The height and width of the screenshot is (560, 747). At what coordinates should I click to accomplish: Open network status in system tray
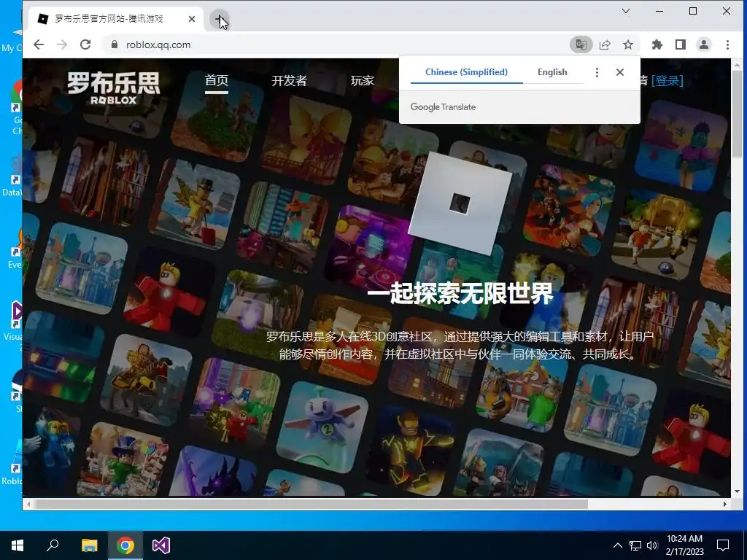[635, 545]
